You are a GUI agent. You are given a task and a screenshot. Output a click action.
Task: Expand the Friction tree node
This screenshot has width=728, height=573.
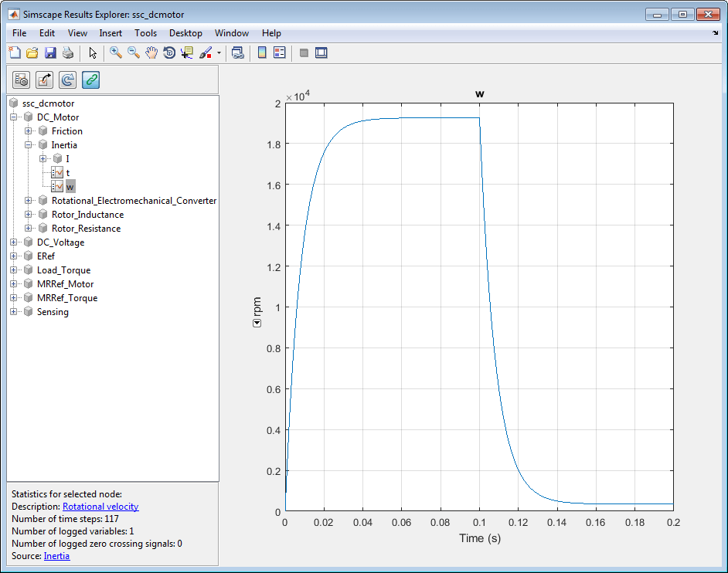[x=29, y=131]
